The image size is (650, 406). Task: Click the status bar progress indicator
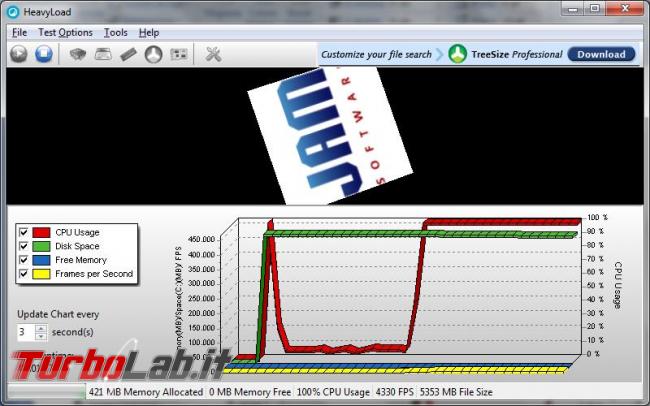tap(46, 392)
